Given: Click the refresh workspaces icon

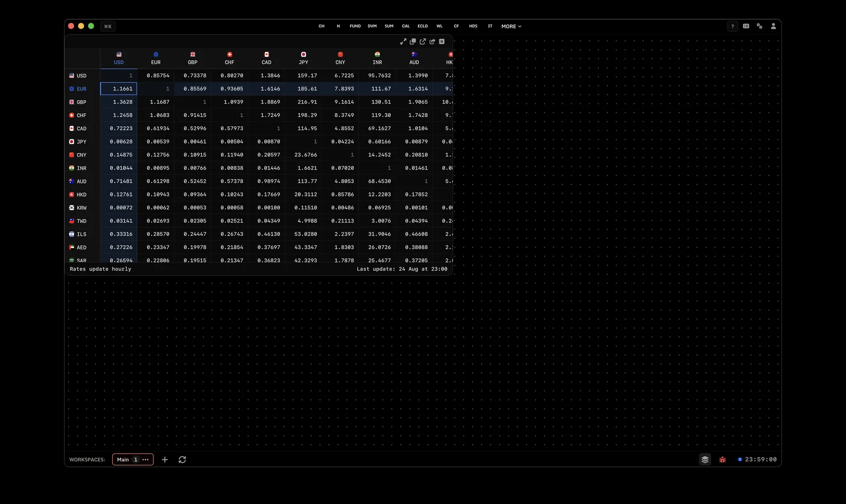Looking at the screenshot, I should (x=182, y=460).
